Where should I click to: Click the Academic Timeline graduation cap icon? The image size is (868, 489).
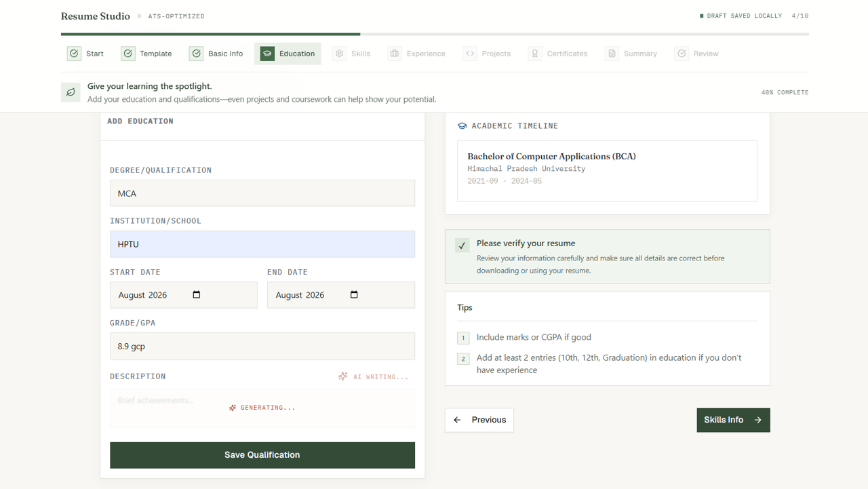click(462, 126)
